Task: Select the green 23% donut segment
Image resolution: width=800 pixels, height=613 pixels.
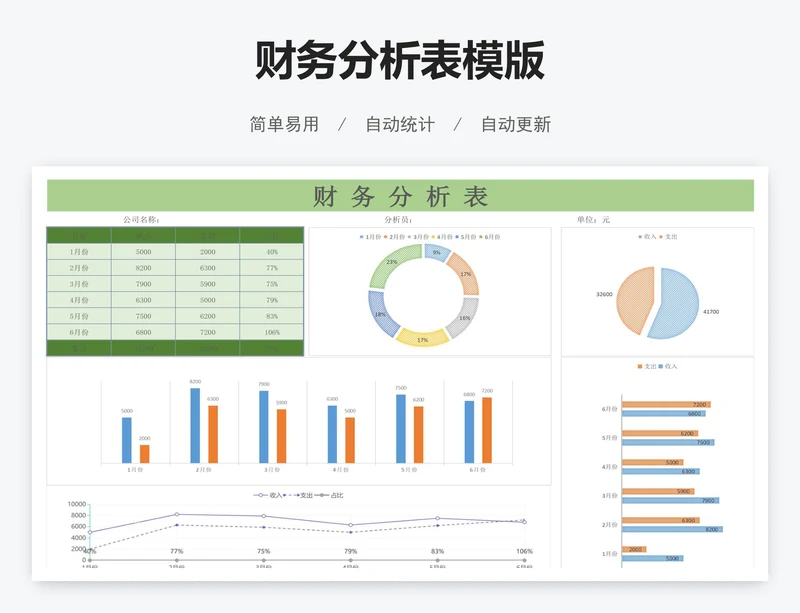Action: (393, 263)
